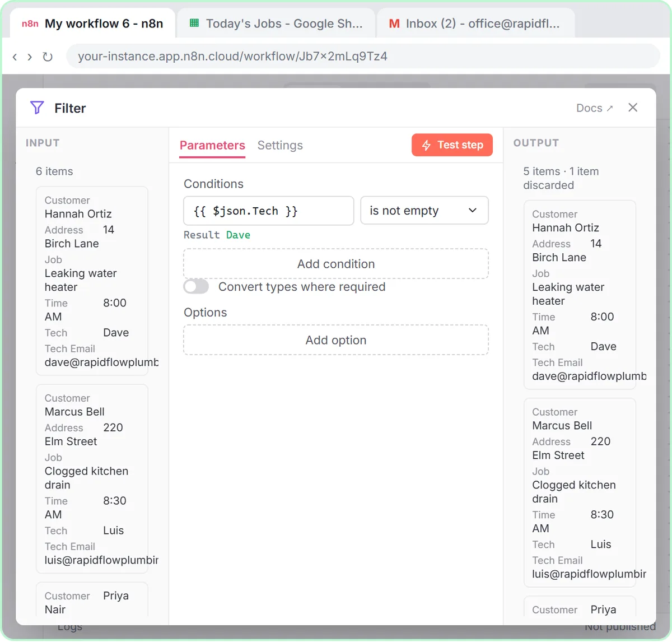Click the Gmail M icon on Inbox tab
This screenshot has width=672, height=642.
[x=394, y=24]
